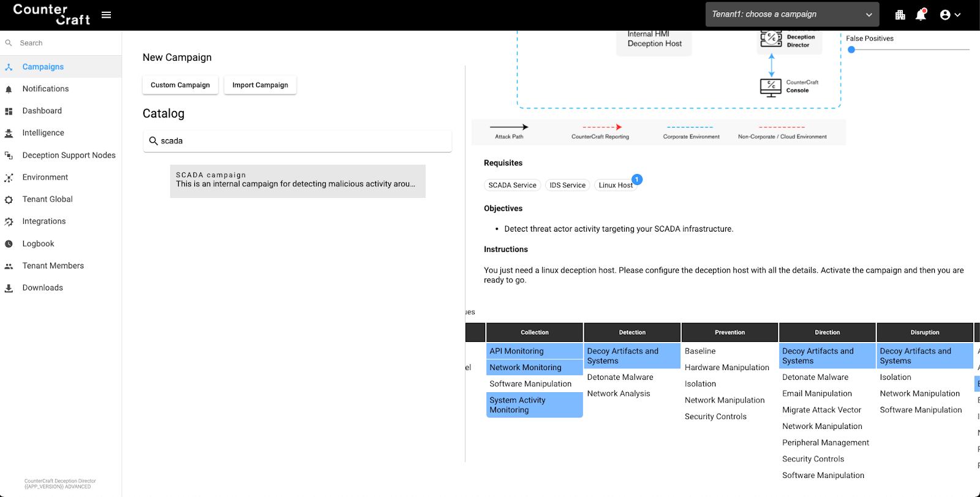Open notifications bell in top bar

[x=921, y=15]
